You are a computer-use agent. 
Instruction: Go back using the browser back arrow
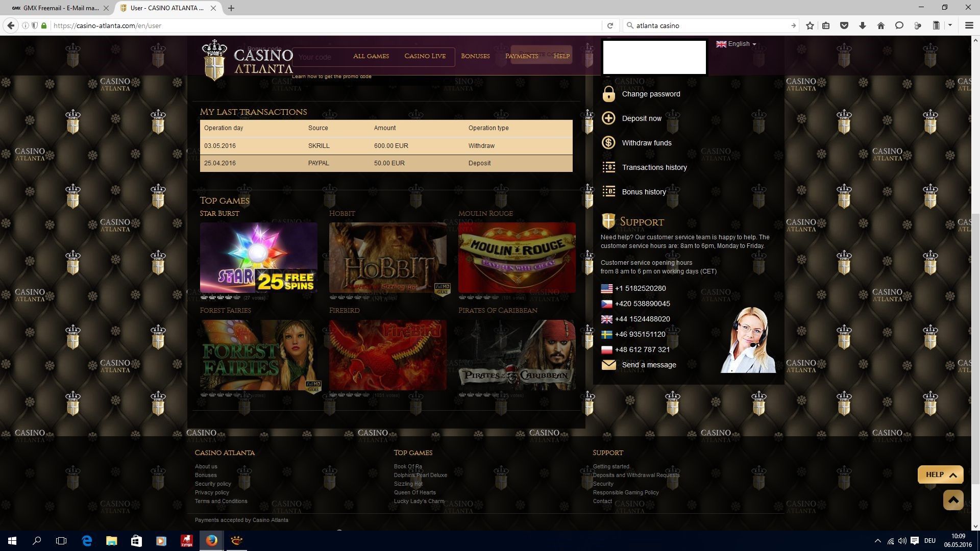pyautogui.click(x=11, y=26)
